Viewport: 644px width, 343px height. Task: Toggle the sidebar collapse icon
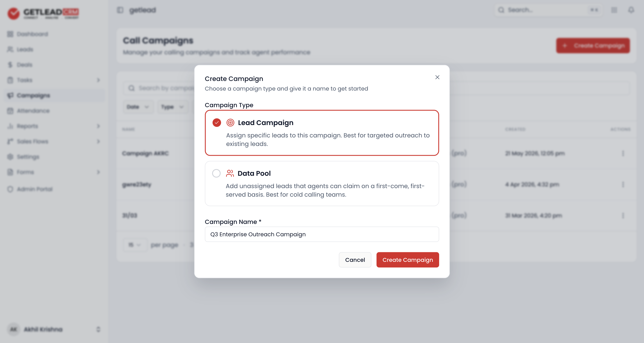coord(120,10)
